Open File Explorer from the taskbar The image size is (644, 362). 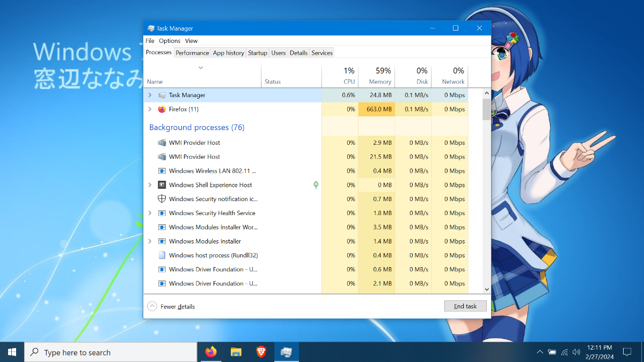[x=236, y=352]
